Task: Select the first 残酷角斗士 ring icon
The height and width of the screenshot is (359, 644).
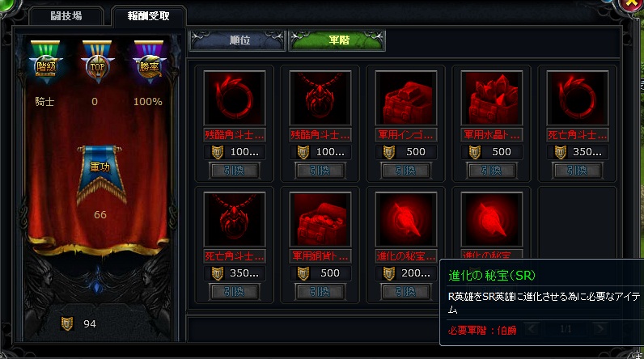Action: coord(235,99)
